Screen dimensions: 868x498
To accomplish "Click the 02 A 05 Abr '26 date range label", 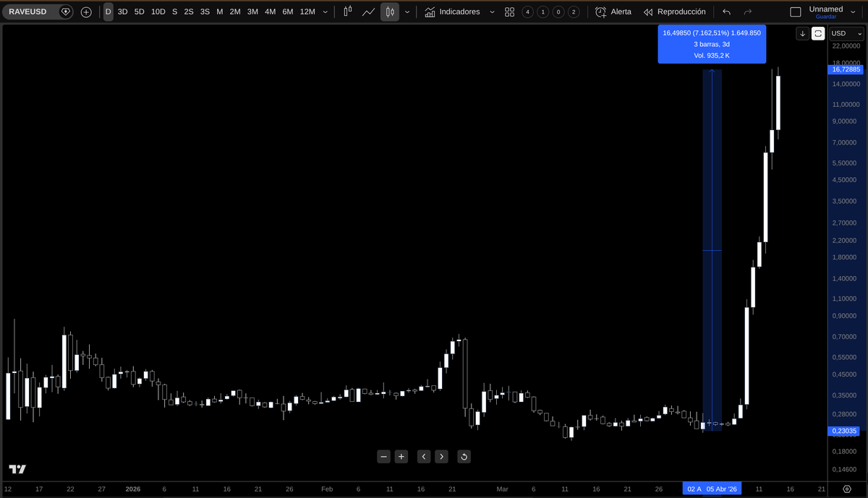I will pos(712,489).
